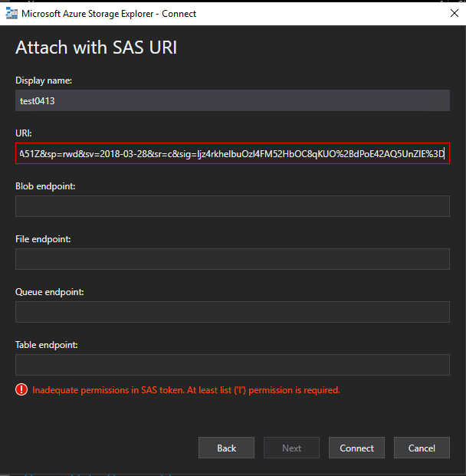Viewport: 466px width, 476px height.
Task: Focus the Blob endpoint input field
Action: pos(232,206)
